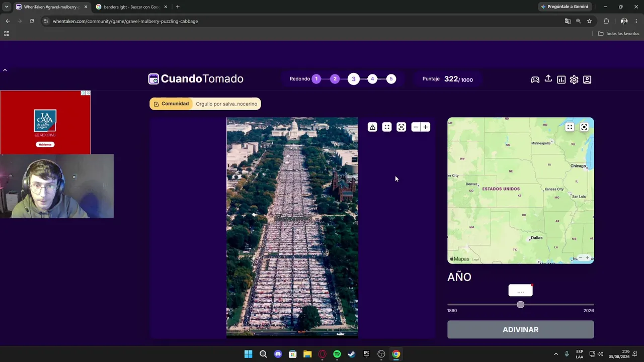This screenshot has height=362, width=644.
Task: Open the tab search dropdown
Action: click(x=7, y=7)
